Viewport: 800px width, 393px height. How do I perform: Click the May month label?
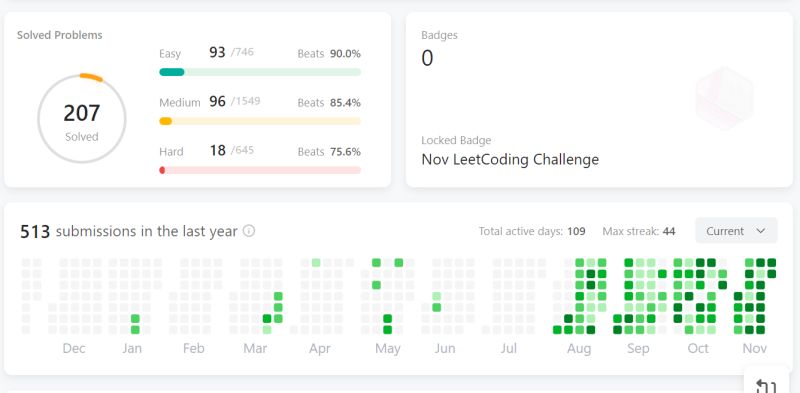388,349
